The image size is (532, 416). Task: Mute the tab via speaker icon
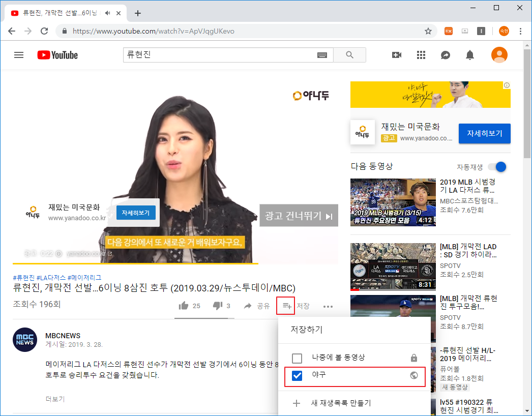pos(107,13)
